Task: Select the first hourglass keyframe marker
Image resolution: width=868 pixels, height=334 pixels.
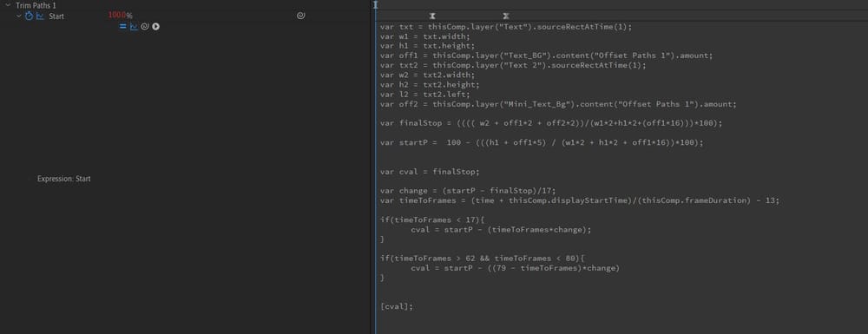Action: (x=432, y=16)
